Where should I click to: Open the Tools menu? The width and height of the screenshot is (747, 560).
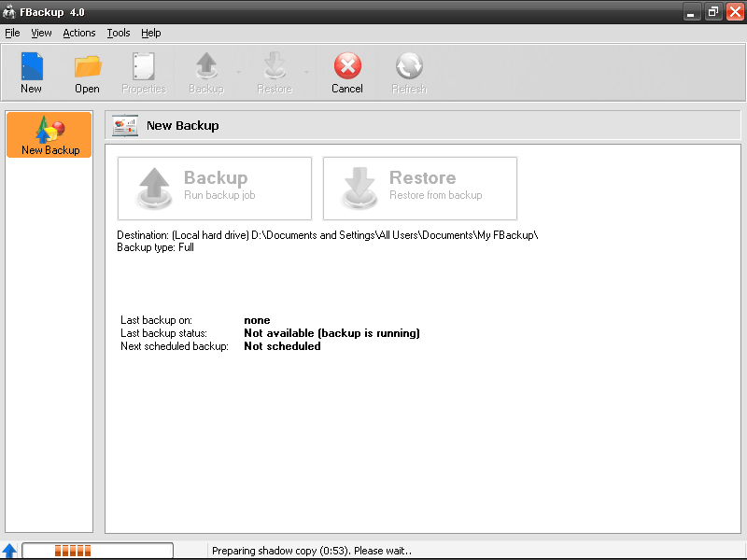pos(119,33)
